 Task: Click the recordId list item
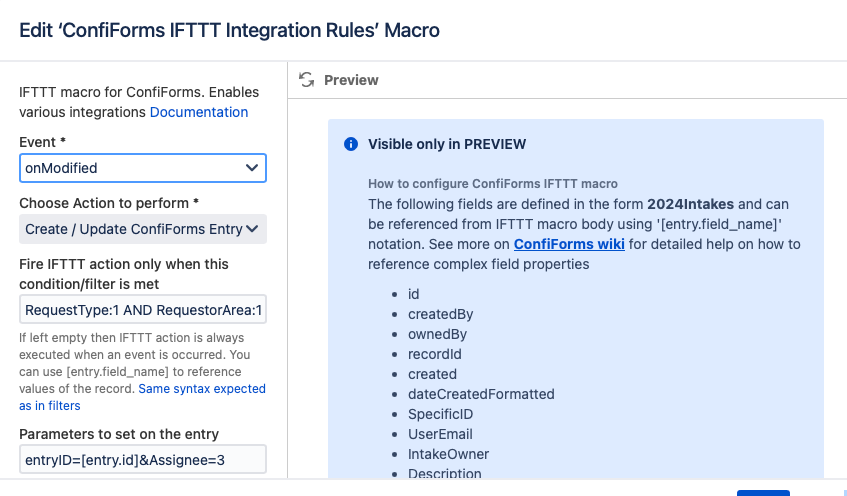[421, 354]
